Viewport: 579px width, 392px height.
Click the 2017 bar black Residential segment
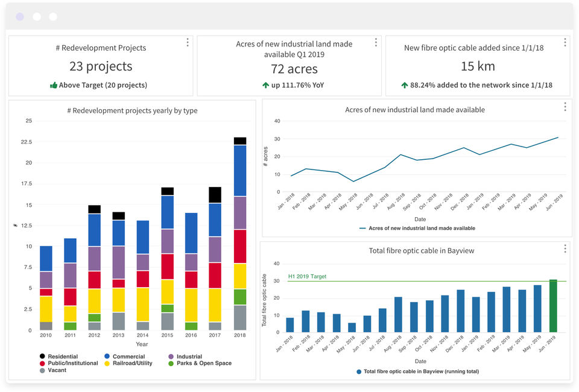215,195
